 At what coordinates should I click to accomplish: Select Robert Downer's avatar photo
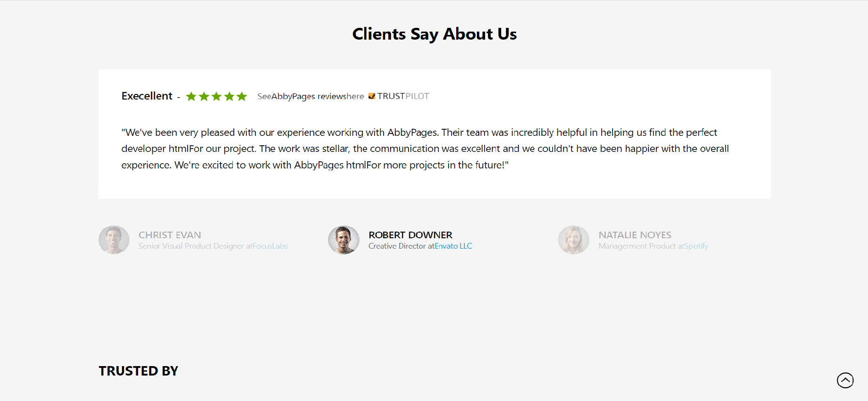click(x=344, y=240)
